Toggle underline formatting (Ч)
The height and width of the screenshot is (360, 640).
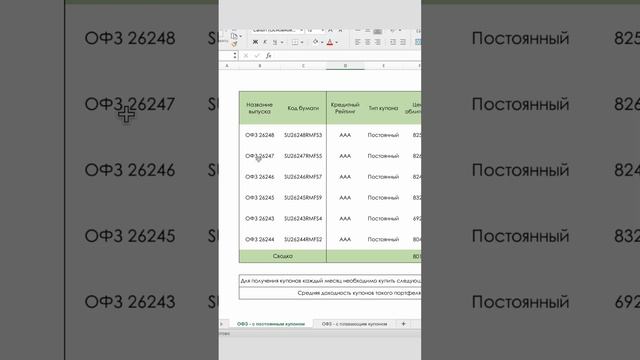pos(275,42)
